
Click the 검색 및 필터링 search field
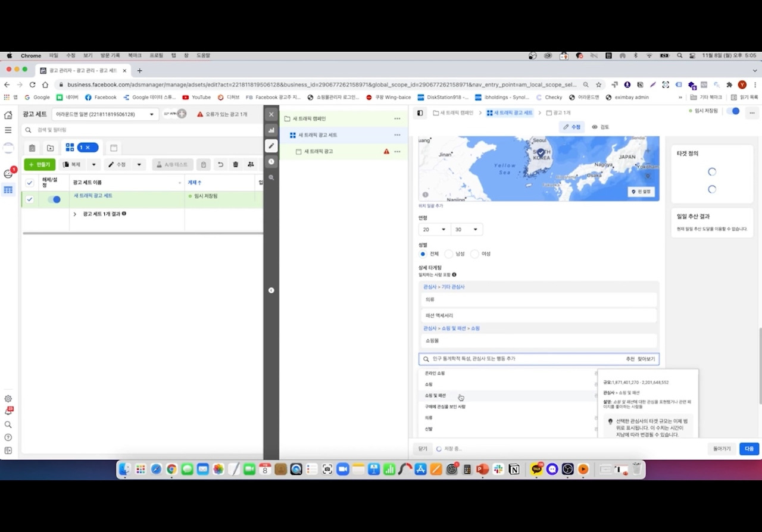pyautogui.click(x=141, y=129)
